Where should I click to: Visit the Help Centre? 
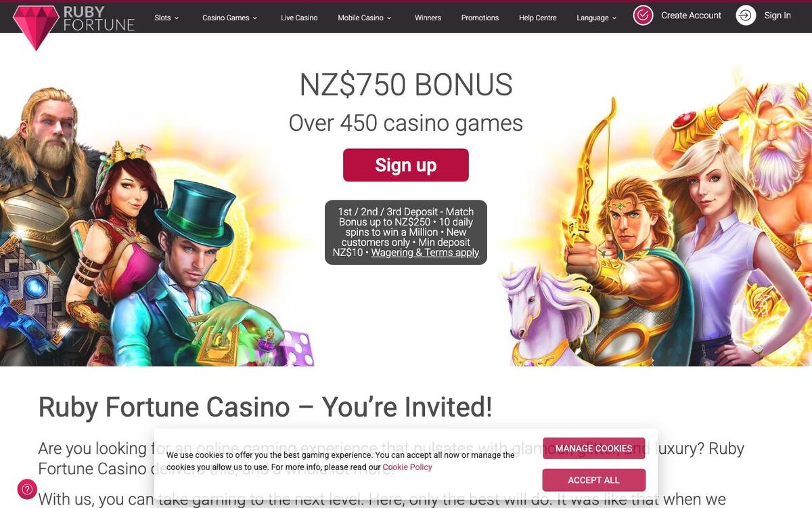(x=537, y=18)
